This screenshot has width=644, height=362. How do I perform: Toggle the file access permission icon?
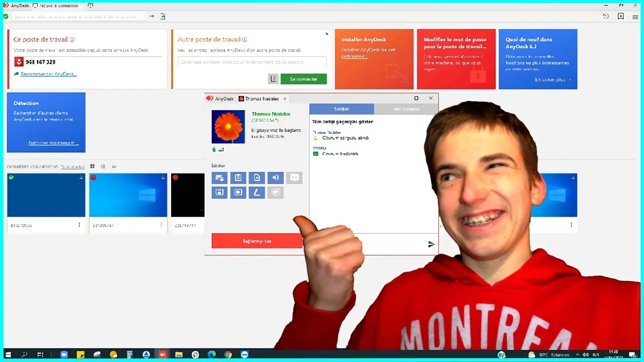(x=257, y=177)
